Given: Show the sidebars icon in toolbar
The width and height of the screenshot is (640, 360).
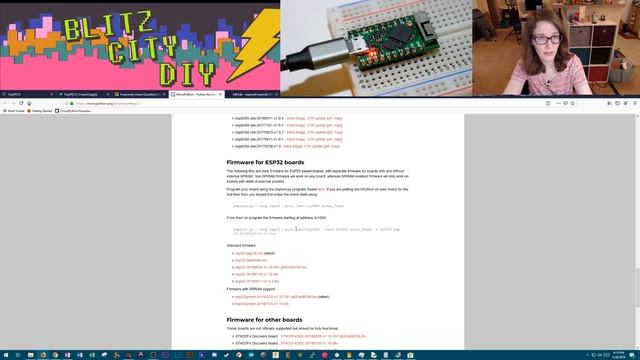Looking at the screenshot, I should coord(618,104).
